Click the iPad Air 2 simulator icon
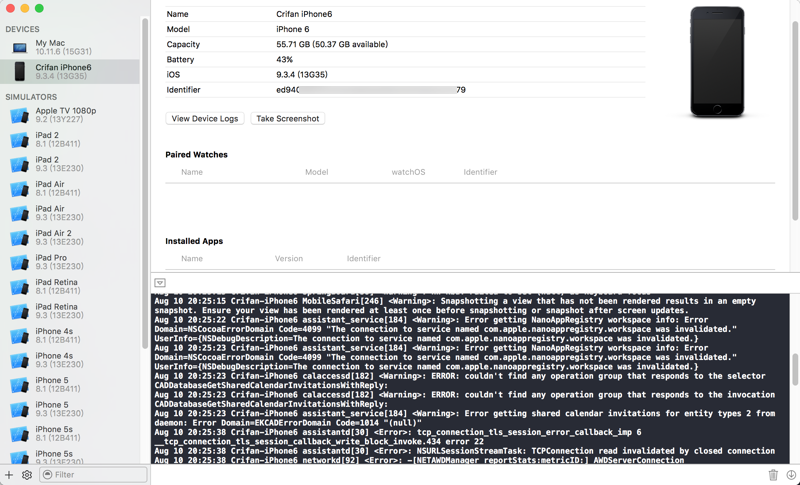Viewport: 800px width, 485px height. (x=19, y=238)
